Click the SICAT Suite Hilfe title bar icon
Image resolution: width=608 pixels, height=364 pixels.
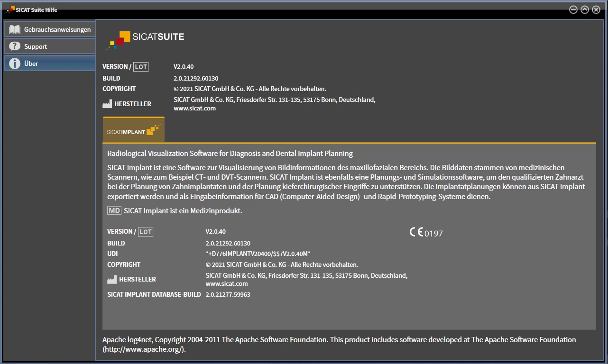[x=10, y=9]
